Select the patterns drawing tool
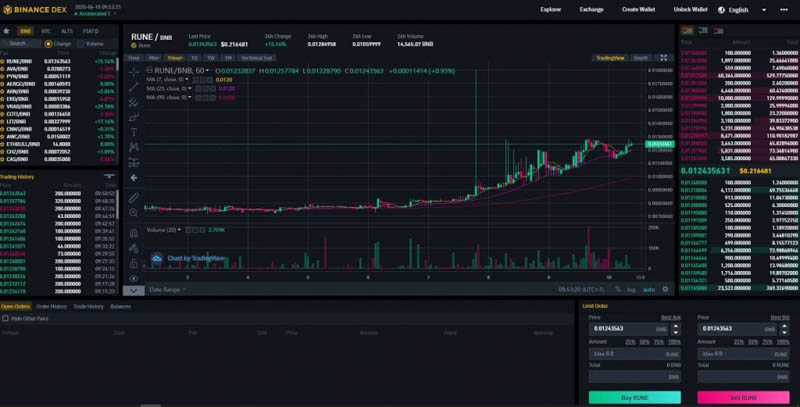 (x=134, y=147)
